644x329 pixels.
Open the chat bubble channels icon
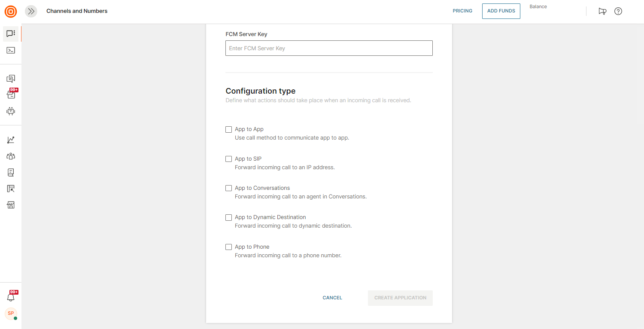click(11, 34)
